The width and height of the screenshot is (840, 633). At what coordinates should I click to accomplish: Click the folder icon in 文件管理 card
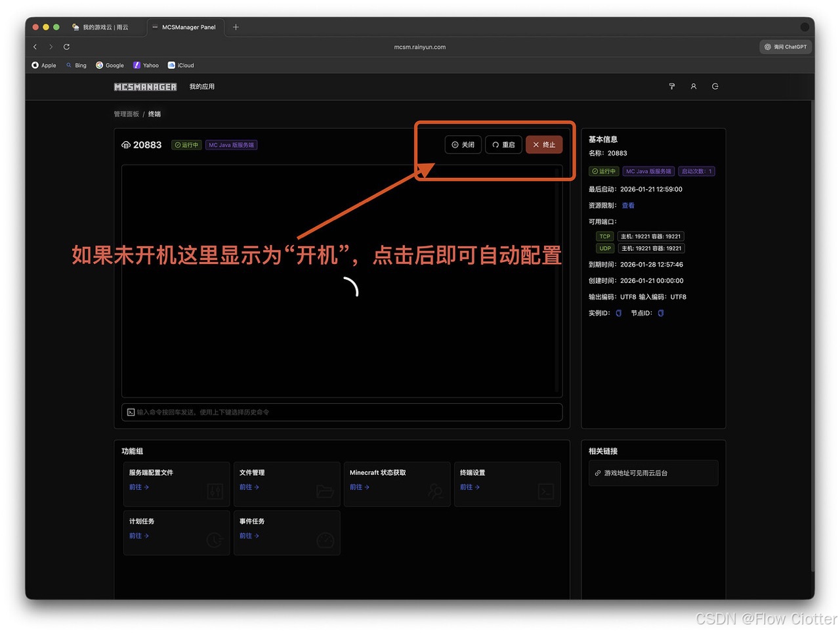325,491
